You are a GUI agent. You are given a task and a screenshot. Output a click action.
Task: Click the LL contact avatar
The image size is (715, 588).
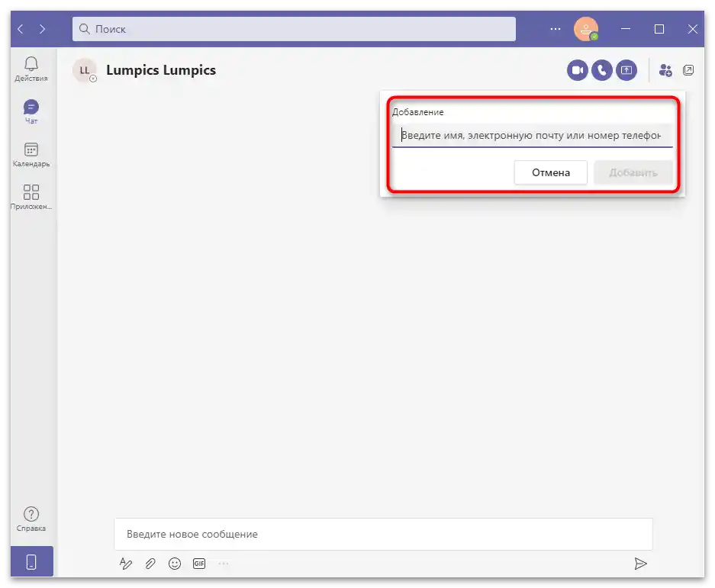tap(85, 70)
